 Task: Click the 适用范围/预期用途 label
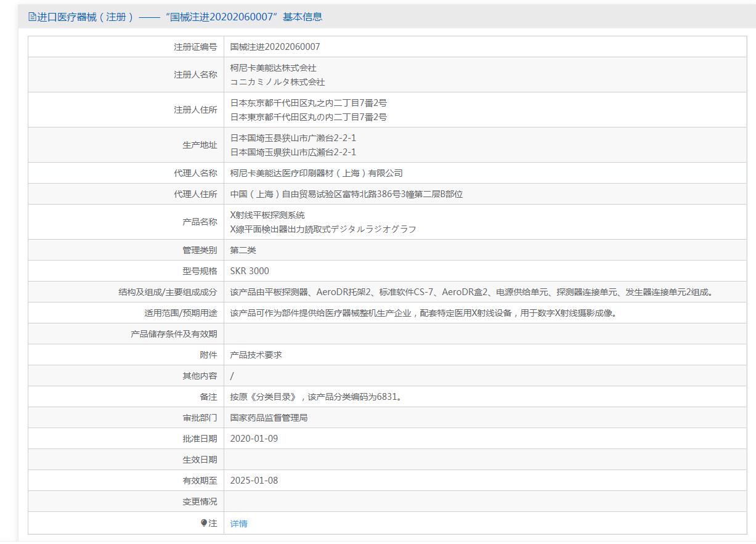(181, 313)
